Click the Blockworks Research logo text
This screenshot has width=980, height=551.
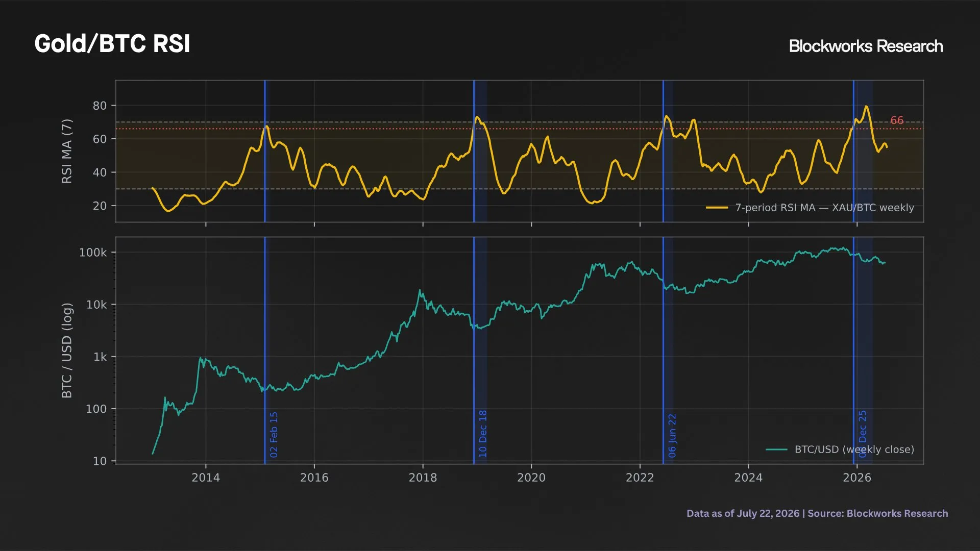[866, 46]
